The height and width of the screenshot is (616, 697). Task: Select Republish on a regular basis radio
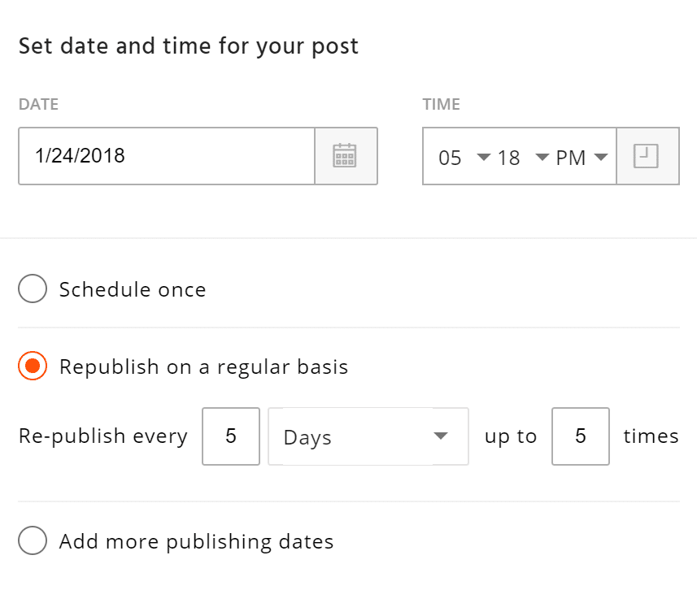click(x=33, y=366)
